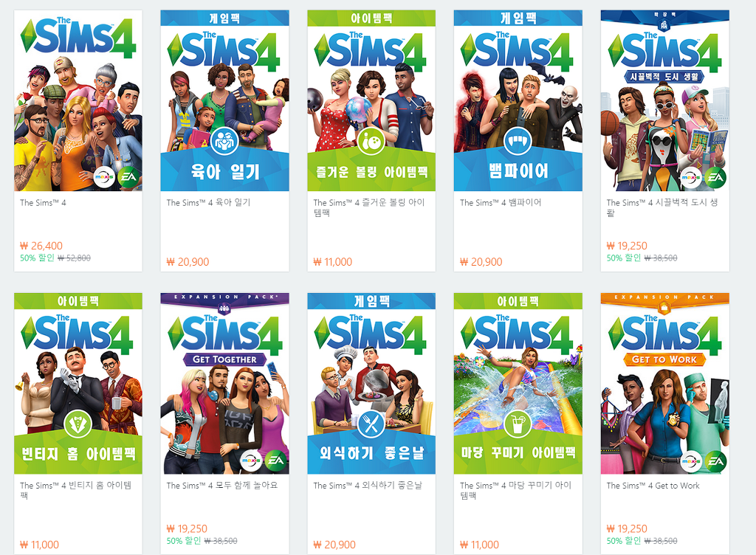This screenshot has height=555, width=756.
Task: Click the 50% 할인 label under Get to Work
Action: pos(624,541)
